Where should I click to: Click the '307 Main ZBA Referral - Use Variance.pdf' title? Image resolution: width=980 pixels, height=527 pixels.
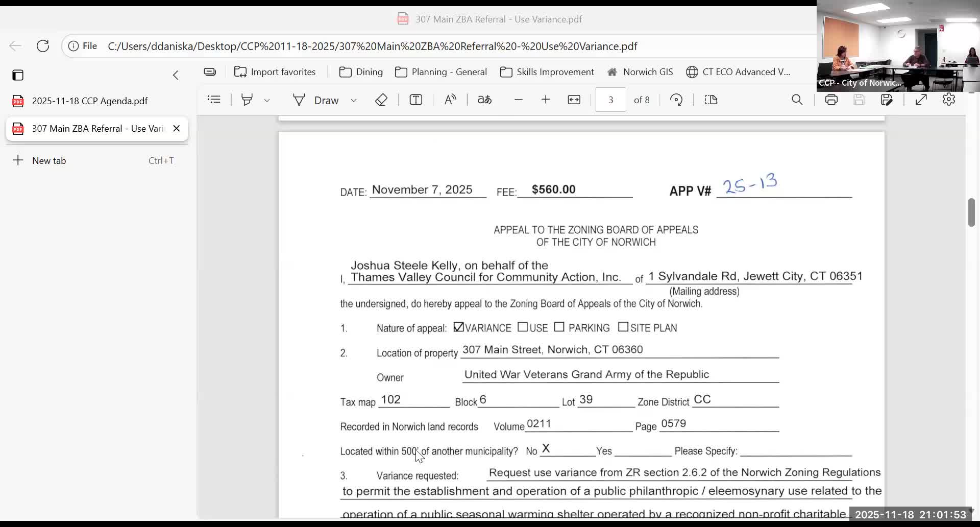(498, 19)
